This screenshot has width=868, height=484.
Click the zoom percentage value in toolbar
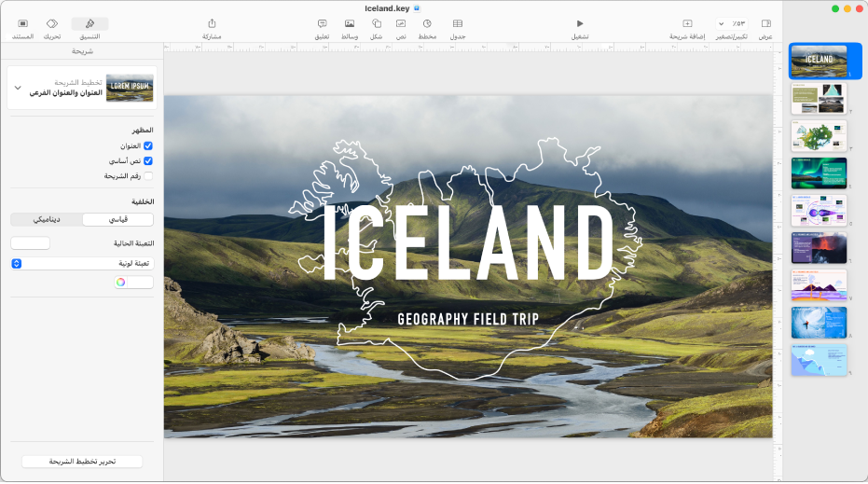(x=737, y=24)
